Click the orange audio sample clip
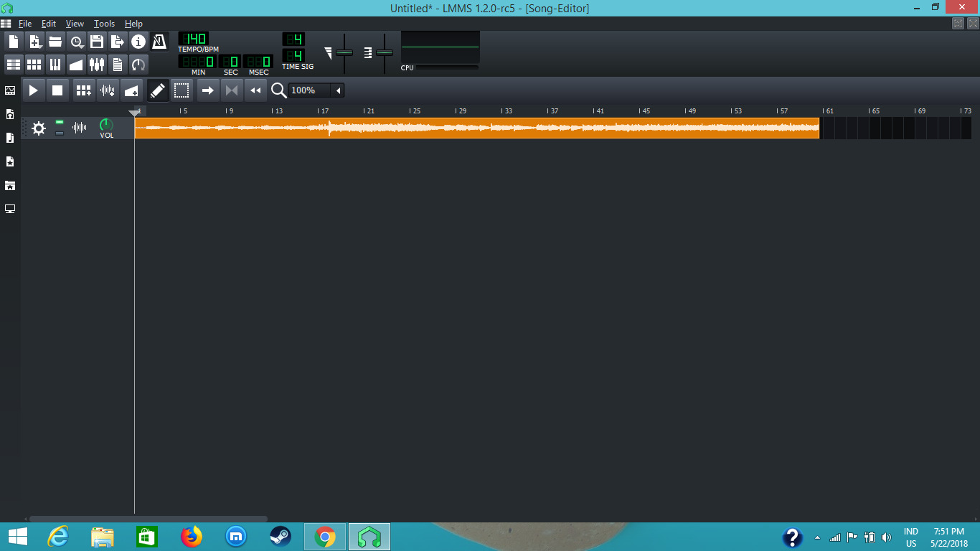The height and width of the screenshot is (551, 980). point(476,128)
